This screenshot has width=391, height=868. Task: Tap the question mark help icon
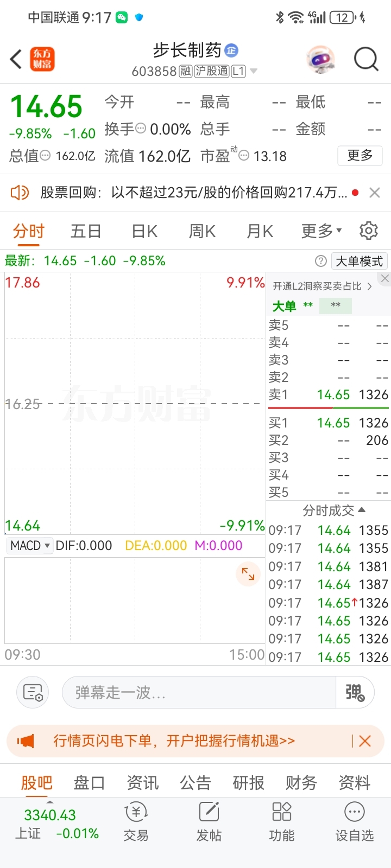321,261
